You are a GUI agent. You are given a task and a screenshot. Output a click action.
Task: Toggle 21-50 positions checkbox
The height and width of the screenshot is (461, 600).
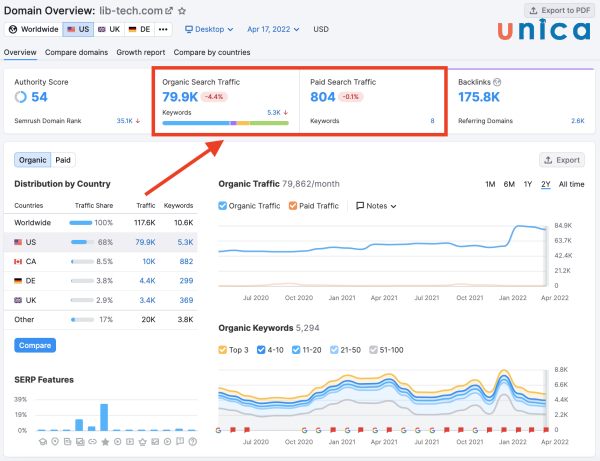(x=334, y=350)
